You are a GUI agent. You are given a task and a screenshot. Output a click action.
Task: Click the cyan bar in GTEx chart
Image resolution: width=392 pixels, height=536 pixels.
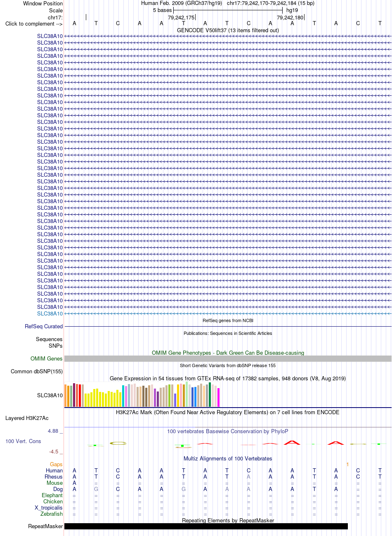(123, 396)
